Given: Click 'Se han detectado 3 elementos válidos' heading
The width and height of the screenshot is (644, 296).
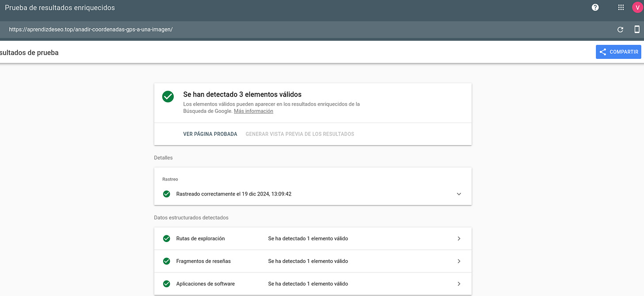Looking at the screenshot, I should (242, 94).
